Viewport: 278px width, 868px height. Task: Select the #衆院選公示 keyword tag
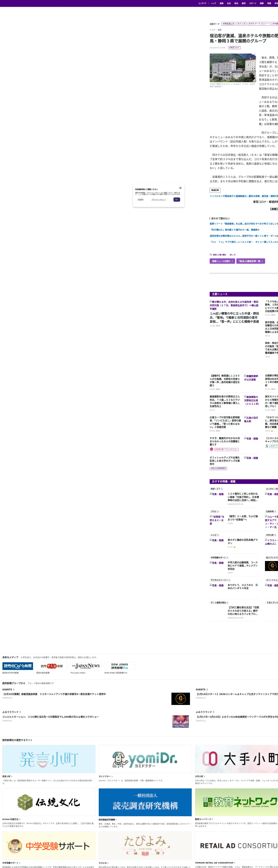[x=228, y=24]
